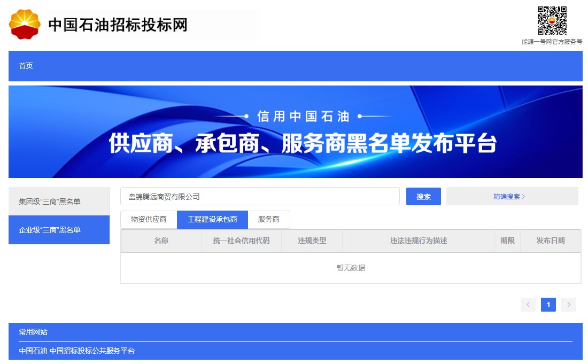
Task: Switch to the 物资供应商 tab
Action: point(149,219)
